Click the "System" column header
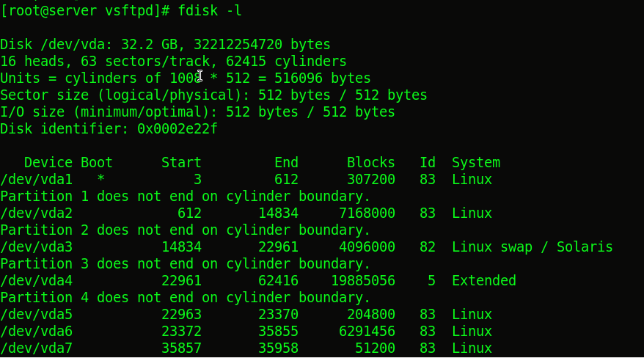Image resolution: width=644 pixels, height=358 pixels. click(475, 163)
